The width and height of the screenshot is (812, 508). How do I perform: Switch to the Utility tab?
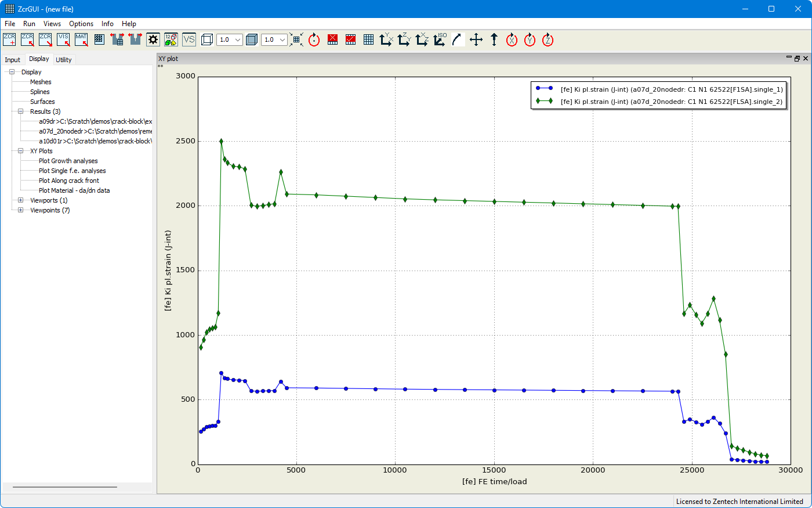64,60
